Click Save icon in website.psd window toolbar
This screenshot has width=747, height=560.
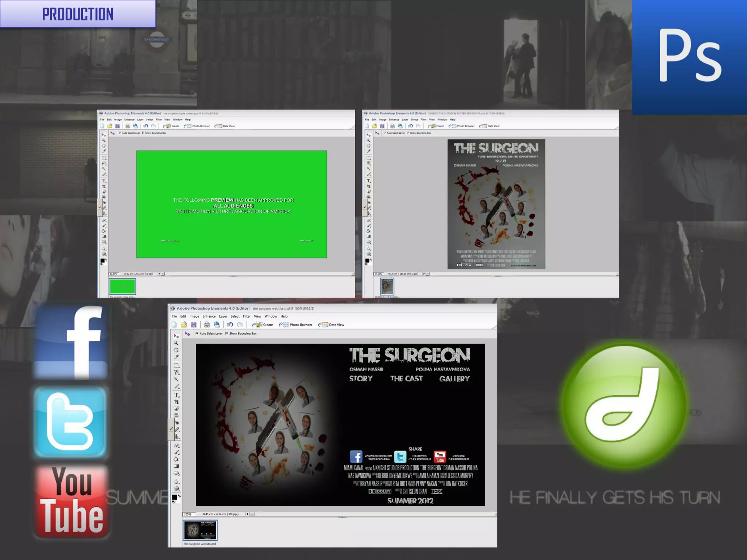point(194,324)
